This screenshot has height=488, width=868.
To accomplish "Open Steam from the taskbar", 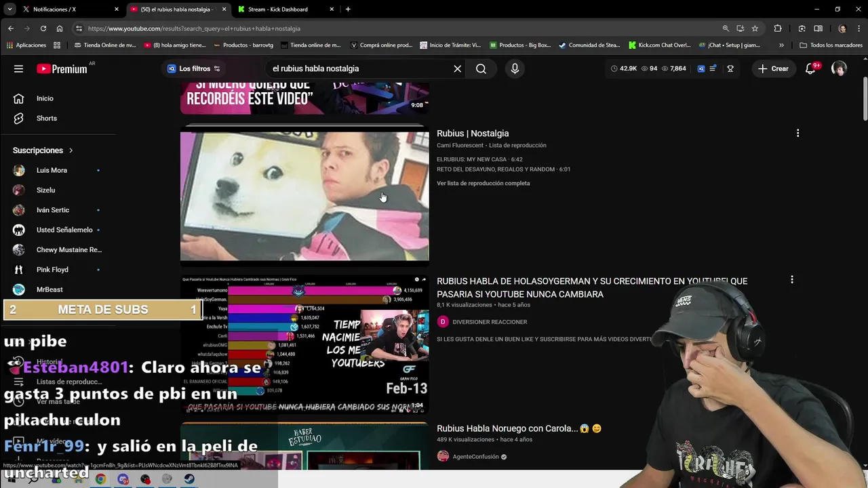I will 189,479.
